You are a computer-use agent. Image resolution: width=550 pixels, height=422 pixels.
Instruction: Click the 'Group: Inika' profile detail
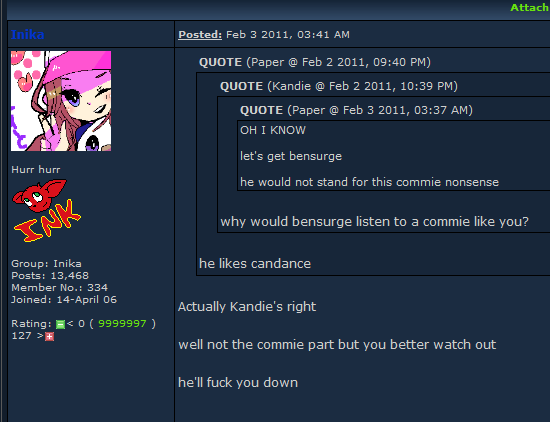point(46,263)
